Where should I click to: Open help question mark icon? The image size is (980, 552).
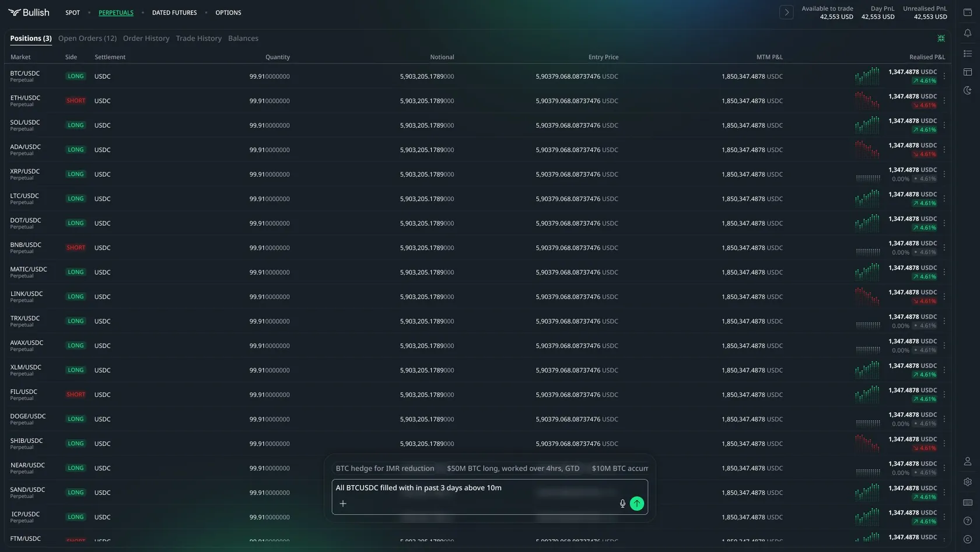point(968,521)
